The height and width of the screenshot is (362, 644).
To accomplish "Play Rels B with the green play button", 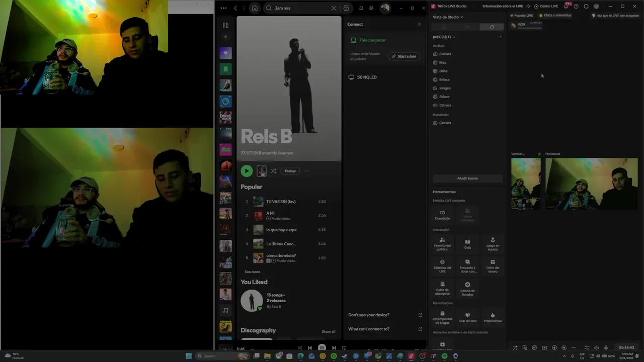I will [x=247, y=171].
